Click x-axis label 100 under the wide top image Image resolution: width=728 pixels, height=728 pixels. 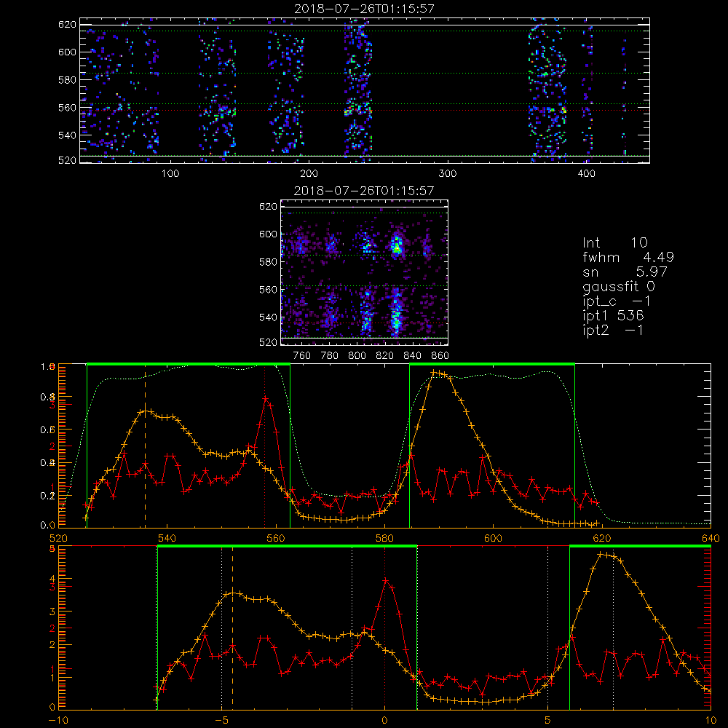click(170, 174)
